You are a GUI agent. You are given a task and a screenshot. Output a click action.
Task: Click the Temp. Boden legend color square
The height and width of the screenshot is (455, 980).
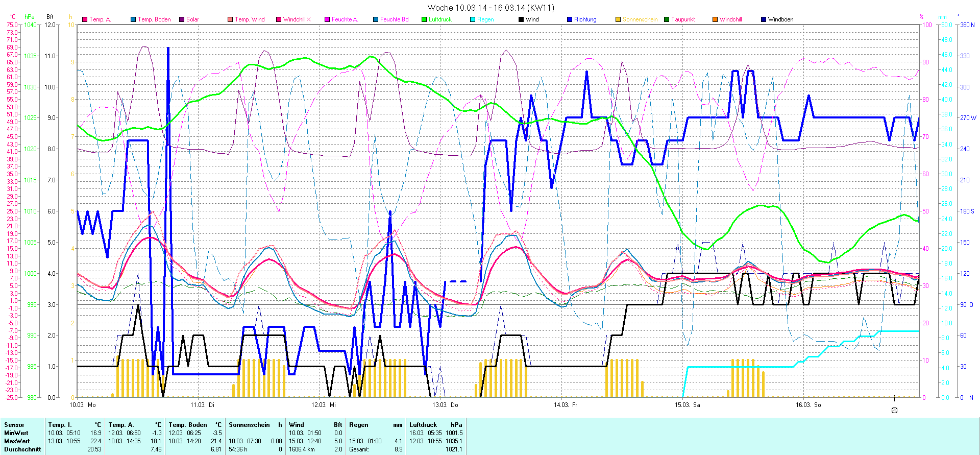[133, 19]
